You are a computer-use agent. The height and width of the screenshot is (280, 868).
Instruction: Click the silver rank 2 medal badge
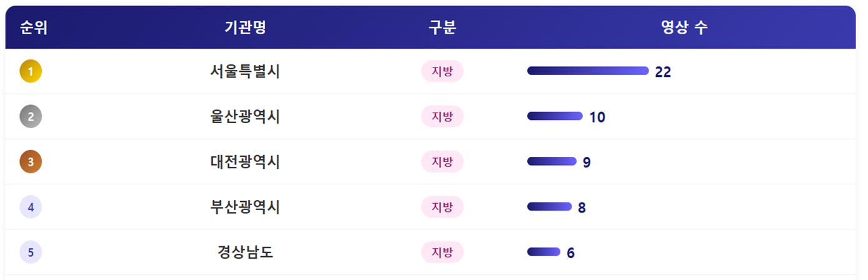point(31,116)
